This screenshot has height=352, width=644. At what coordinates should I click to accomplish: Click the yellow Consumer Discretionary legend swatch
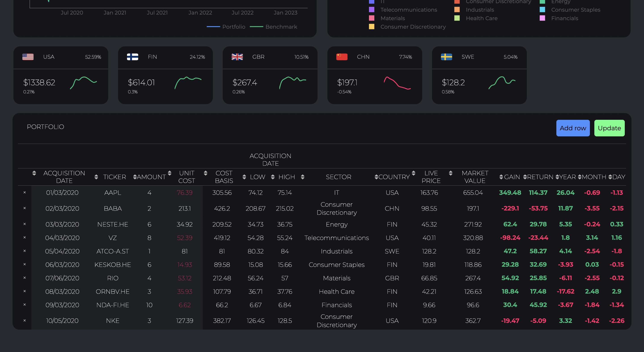tap(371, 27)
